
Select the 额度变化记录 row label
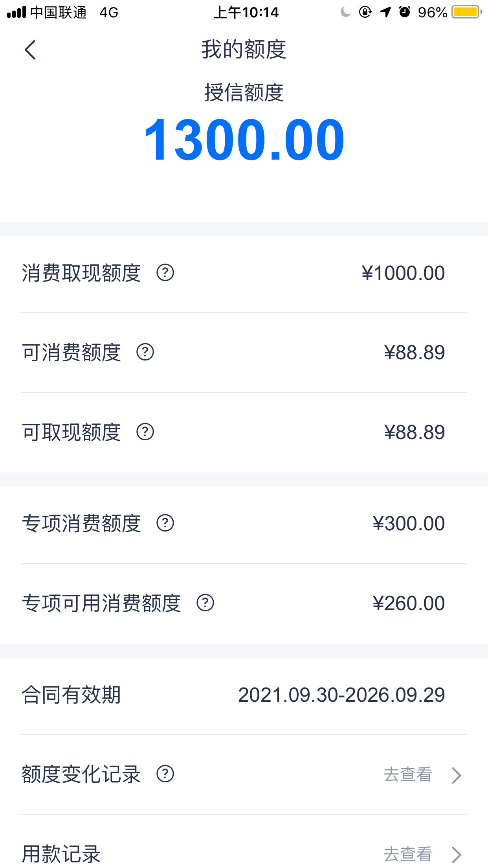coord(81,774)
